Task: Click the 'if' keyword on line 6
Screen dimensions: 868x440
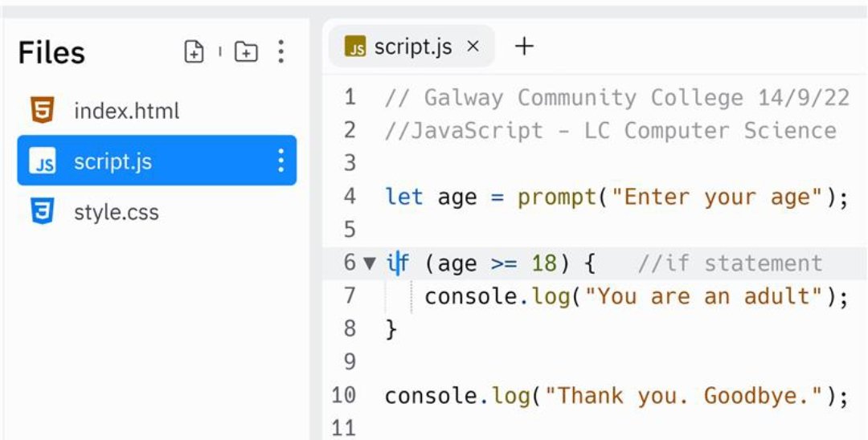Action: (x=398, y=263)
